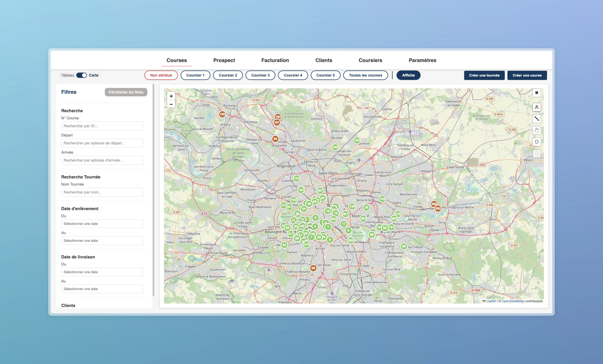Toggle the Coursier 3 filter
Image resolution: width=603 pixels, height=364 pixels.
tap(260, 75)
